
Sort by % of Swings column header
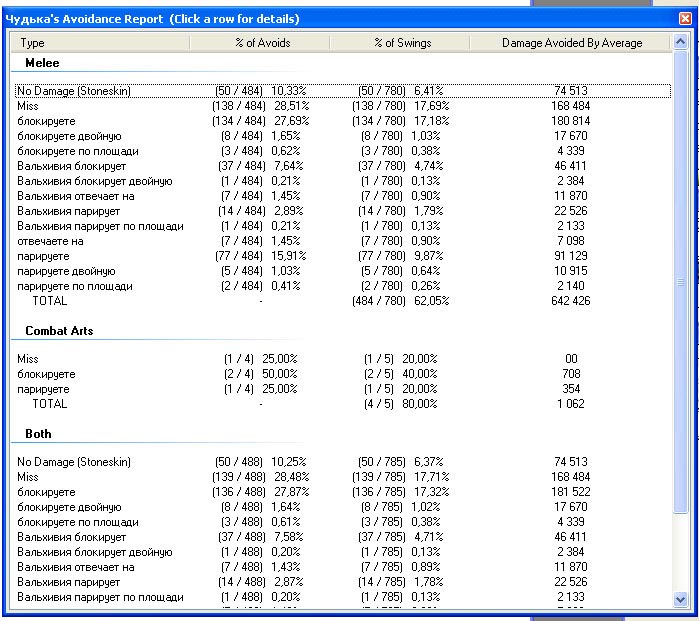(399, 43)
